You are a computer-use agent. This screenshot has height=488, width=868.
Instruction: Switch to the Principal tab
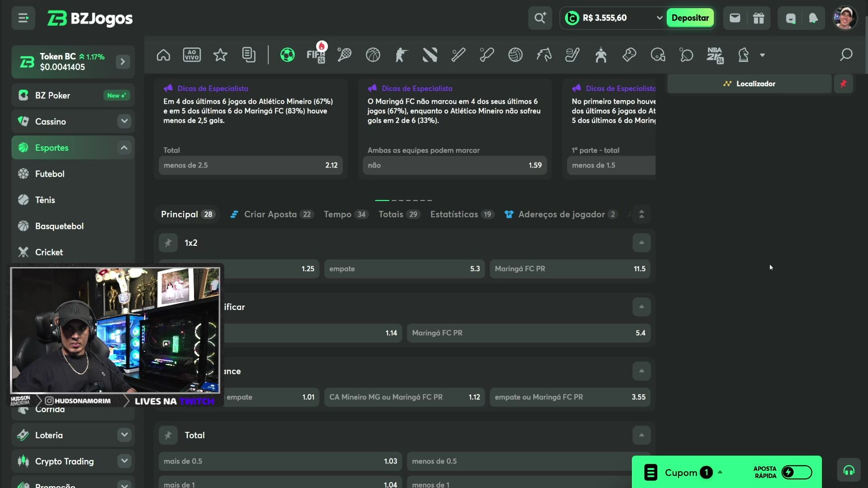tap(187, 214)
